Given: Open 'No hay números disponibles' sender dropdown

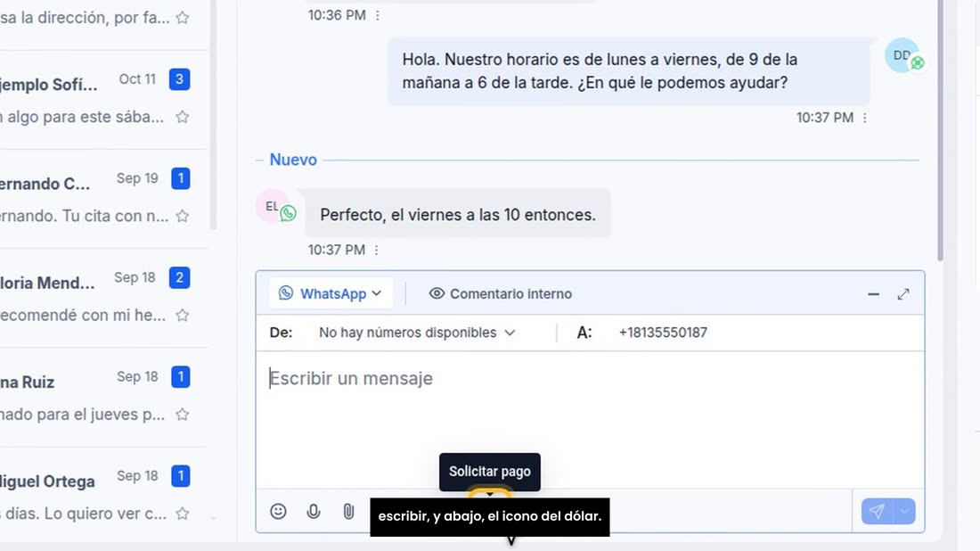Looking at the screenshot, I should click(x=417, y=333).
